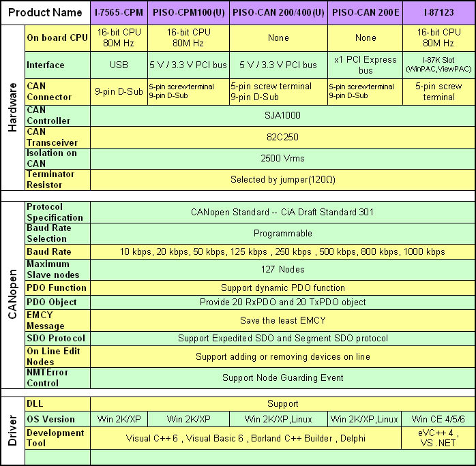Click 'Visual C++ 6, Visual Basic 6' tools cell
This screenshot has width=476, height=466.
(x=246, y=438)
